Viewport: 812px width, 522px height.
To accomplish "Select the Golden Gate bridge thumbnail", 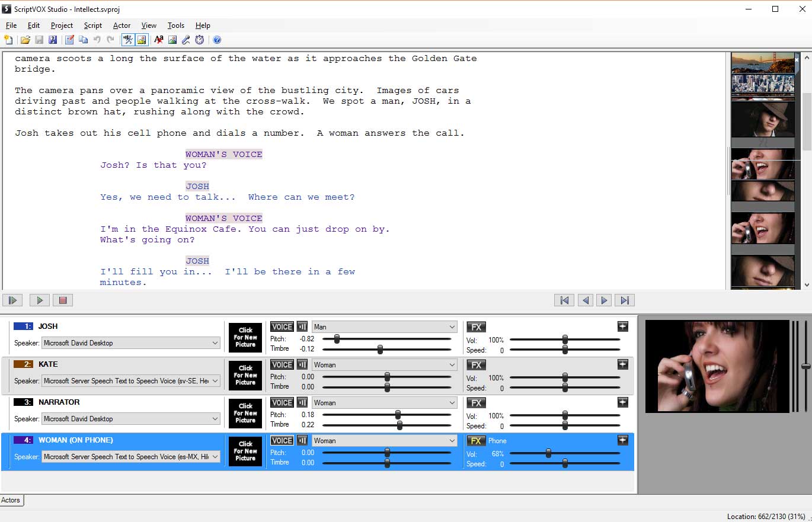I will coord(763,62).
